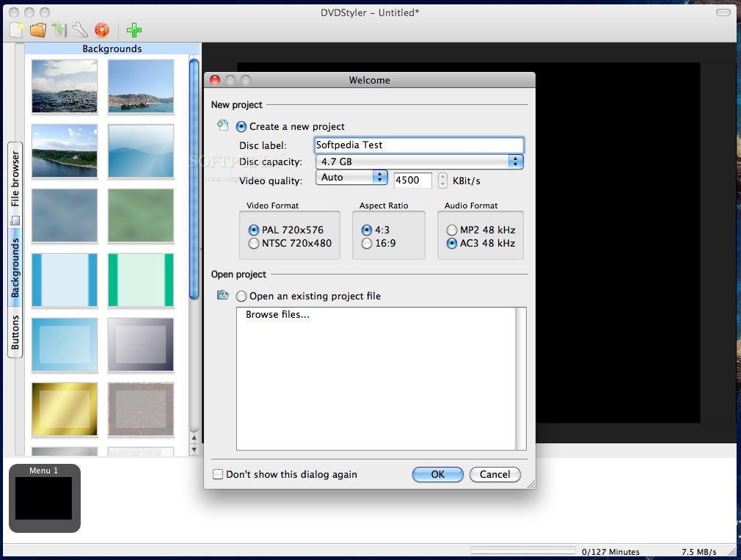Click the Disc label text field
The height and width of the screenshot is (560, 741).
(419, 145)
